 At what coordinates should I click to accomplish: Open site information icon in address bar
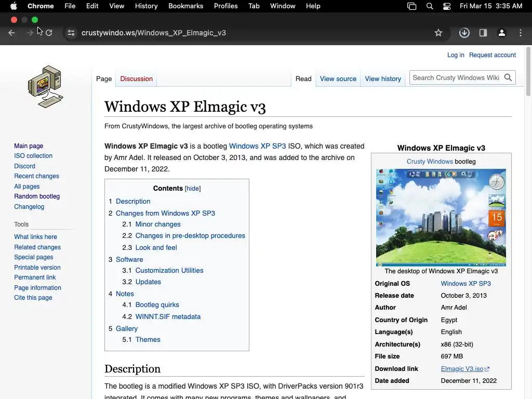(71, 33)
